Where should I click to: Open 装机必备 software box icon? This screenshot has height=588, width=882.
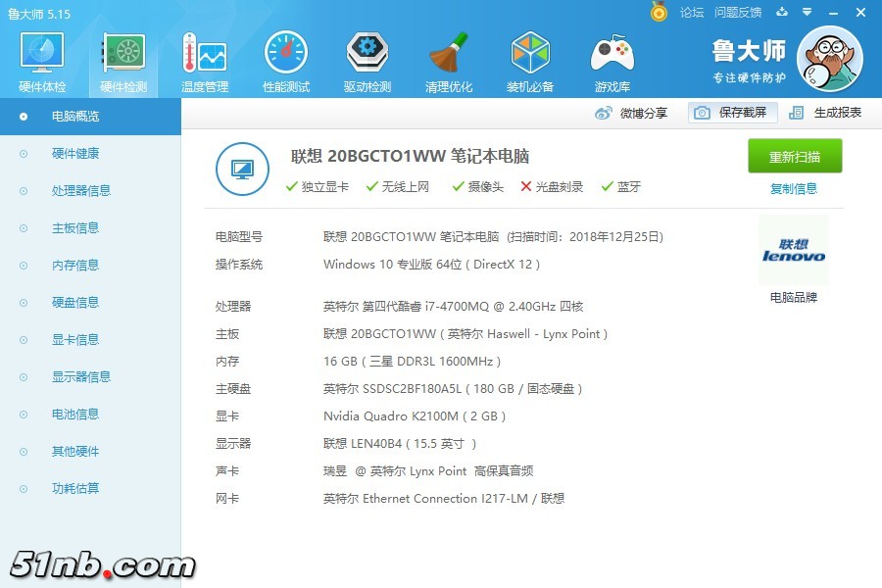(x=530, y=61)
